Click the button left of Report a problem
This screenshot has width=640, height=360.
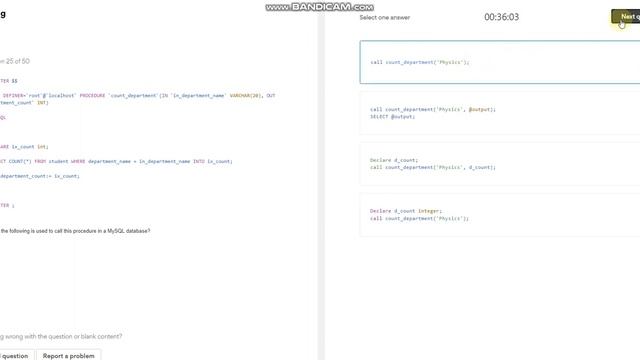tap(16, 356)
